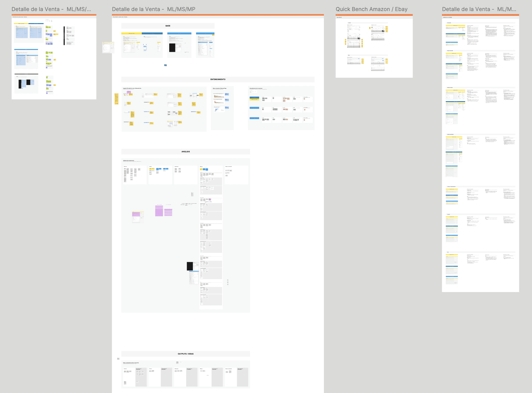
Task: Select the 'Detalle de la Venta - ML/M...' frame title
Action: [479, 9]
